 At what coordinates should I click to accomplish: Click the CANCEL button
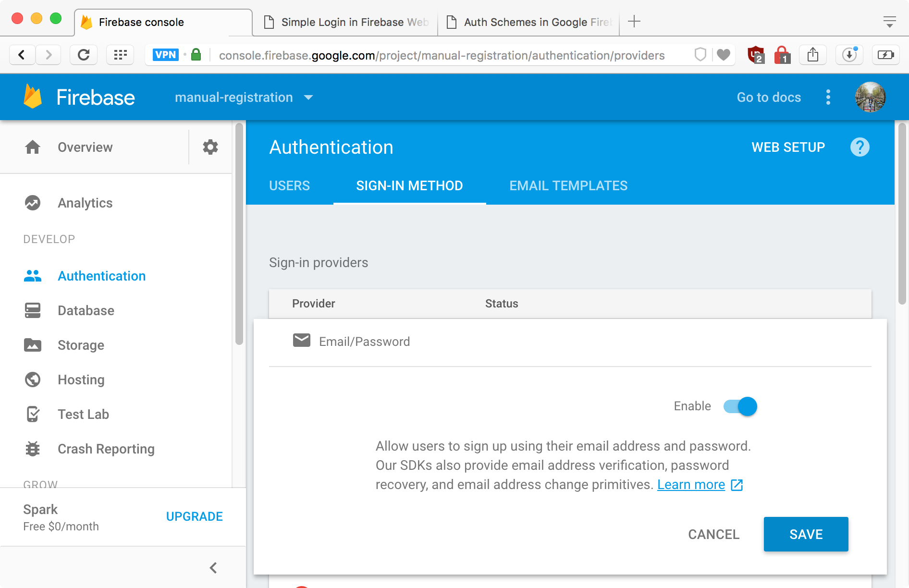pos(714,534)
